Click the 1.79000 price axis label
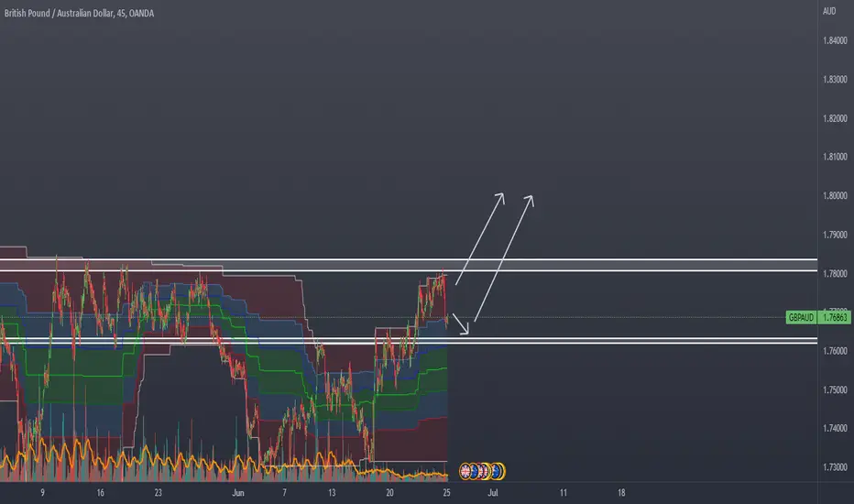 [x=835, y=235]
